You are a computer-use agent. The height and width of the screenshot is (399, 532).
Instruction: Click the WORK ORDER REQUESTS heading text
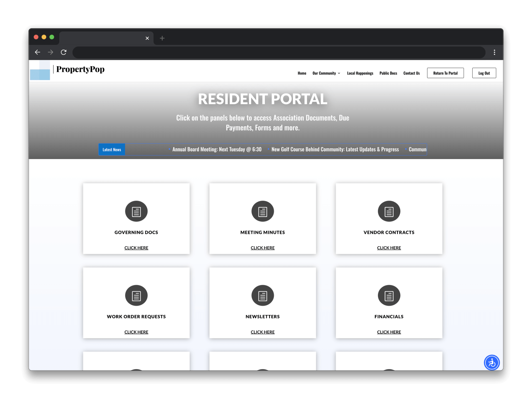136,316
